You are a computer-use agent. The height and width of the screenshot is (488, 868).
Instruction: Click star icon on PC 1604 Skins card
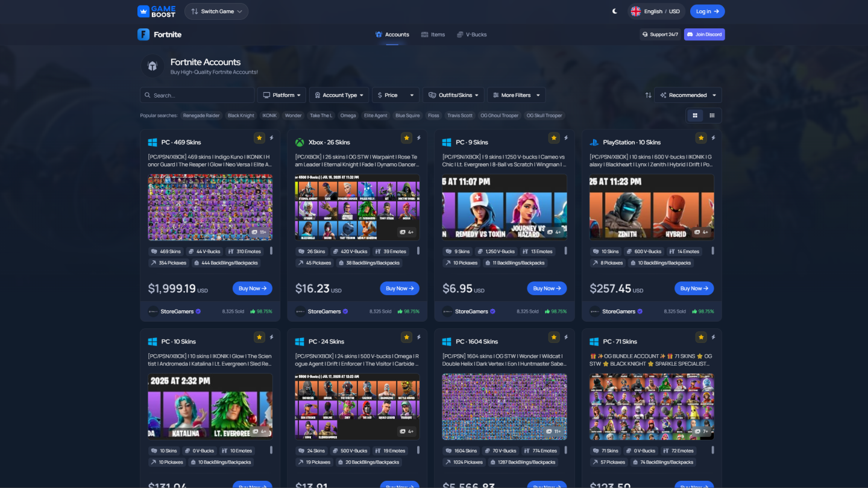click(x=554, y=337)
